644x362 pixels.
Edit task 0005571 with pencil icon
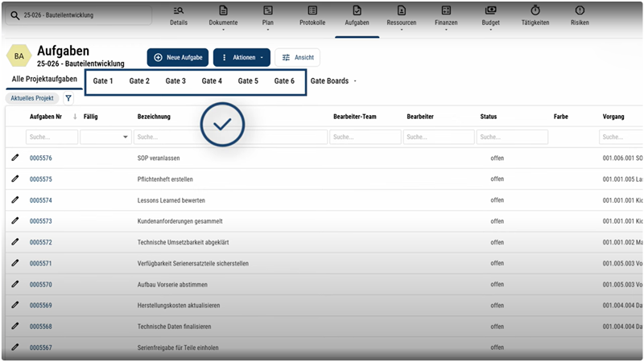pos(14,263)
